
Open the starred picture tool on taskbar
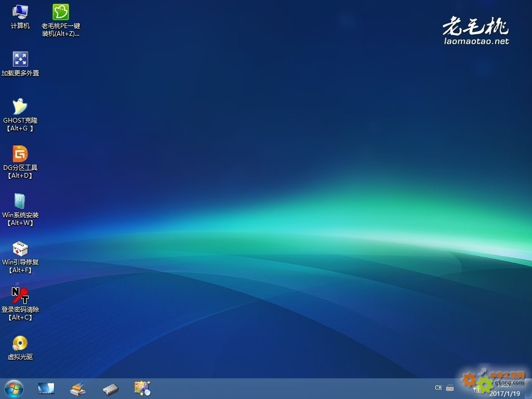coord(142,389)
